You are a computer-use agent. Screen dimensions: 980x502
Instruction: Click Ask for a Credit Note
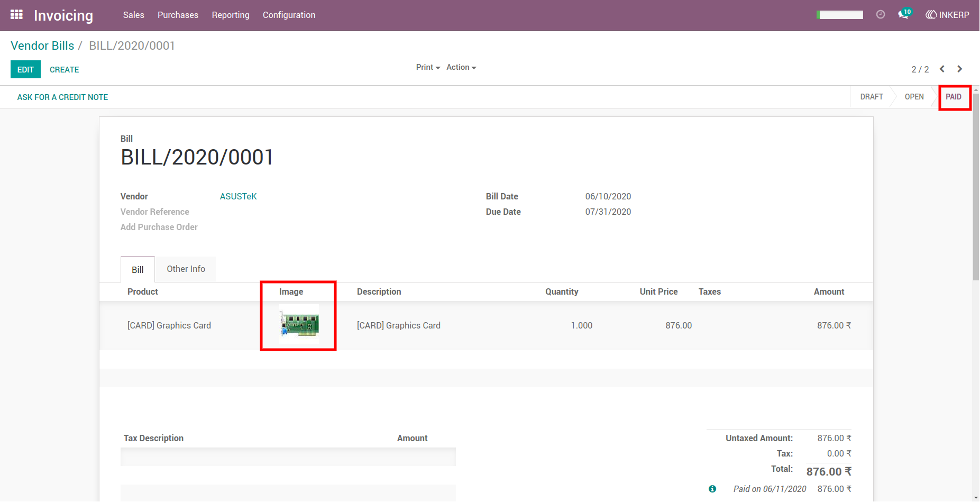(62, 97)
